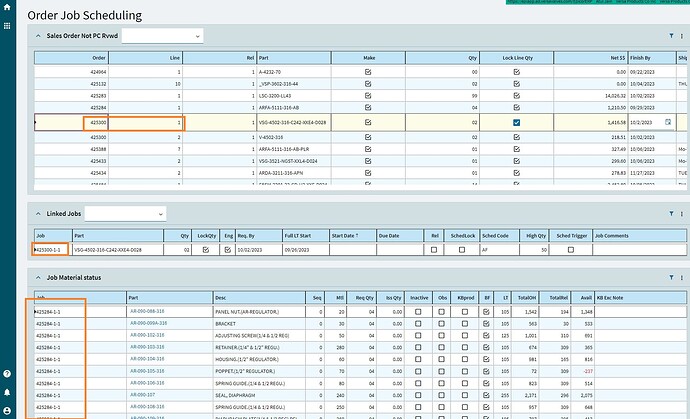Sort by Start Date column in Linked Jobs
The height and width of the screenshot is (419, 690).
click(344, 235)
